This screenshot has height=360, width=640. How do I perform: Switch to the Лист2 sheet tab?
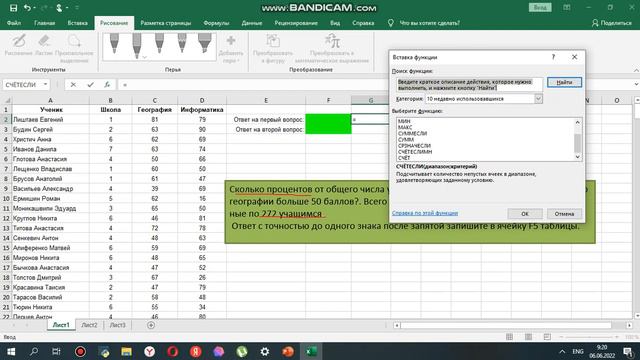click(89, 325)
